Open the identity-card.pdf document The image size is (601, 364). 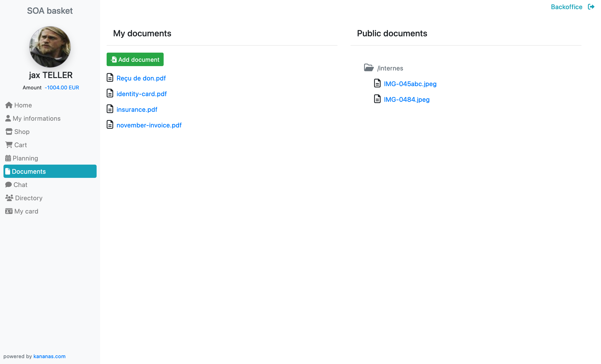click(x=141, y=94)
